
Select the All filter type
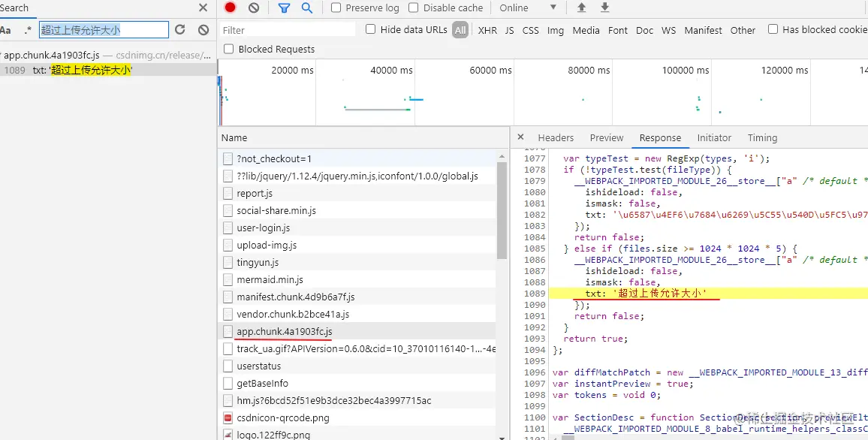click(460, 31)
